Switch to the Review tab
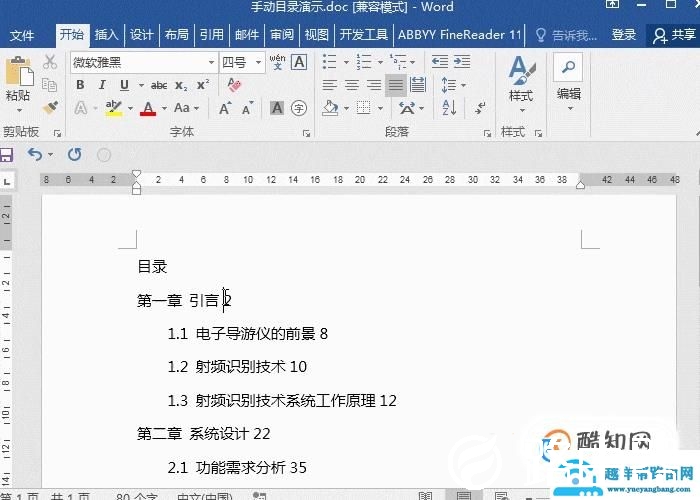This screenshot has height=500, width=700. 282,34
